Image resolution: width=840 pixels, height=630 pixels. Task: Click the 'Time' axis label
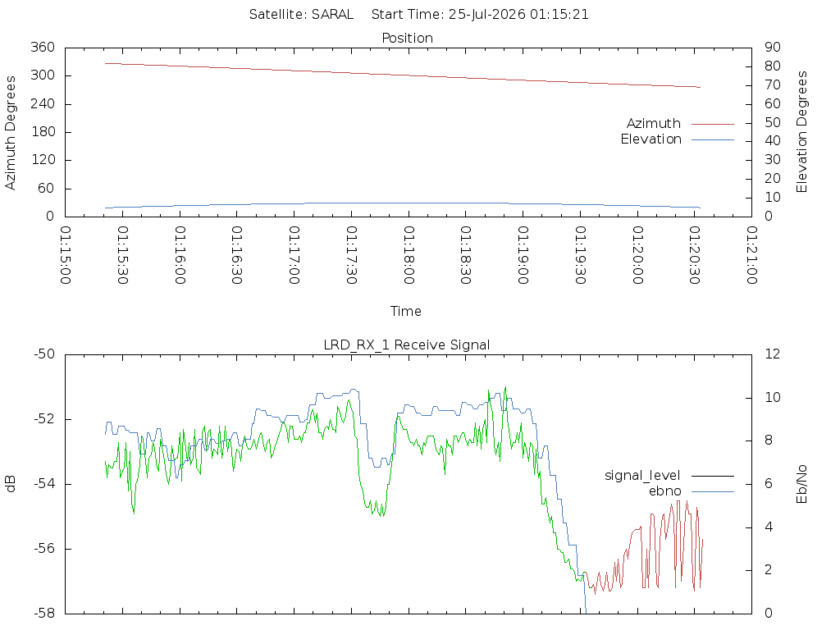pyautogui.click(x=405, y=311)
